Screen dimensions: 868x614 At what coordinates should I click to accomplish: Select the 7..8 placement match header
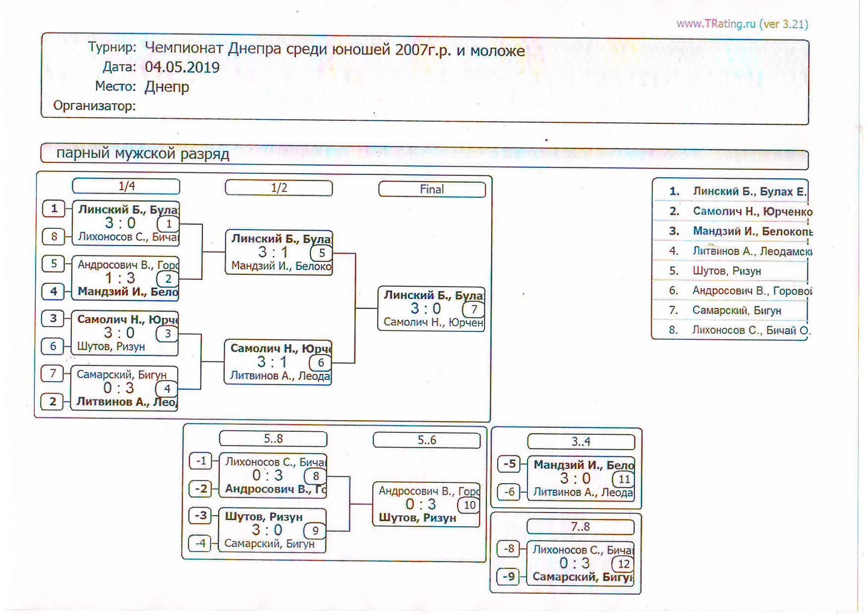580,527
